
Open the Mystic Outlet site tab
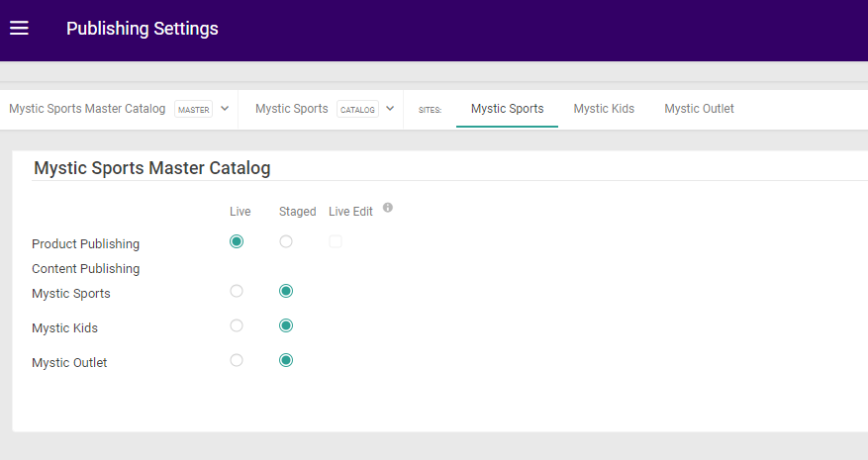point(699,109)
